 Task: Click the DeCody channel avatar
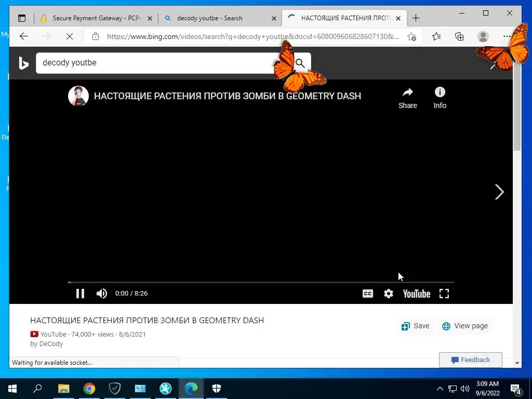click(x=78, y=96)
